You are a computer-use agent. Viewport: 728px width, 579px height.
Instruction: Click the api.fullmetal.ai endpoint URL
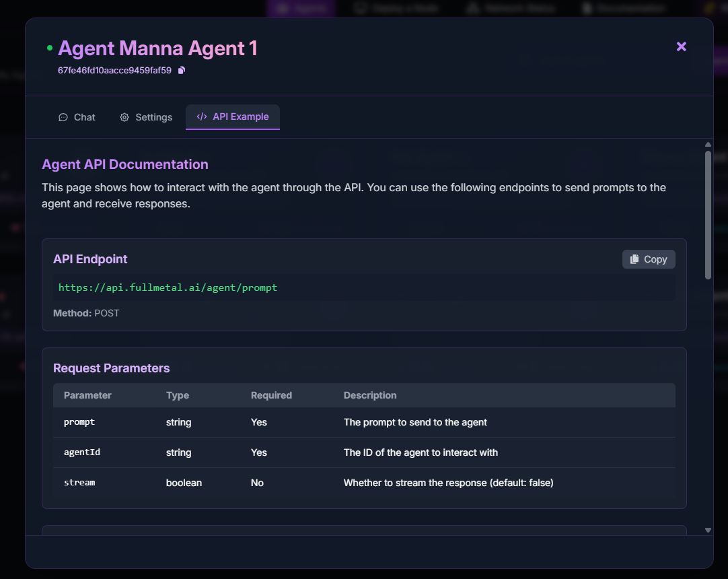168,287
